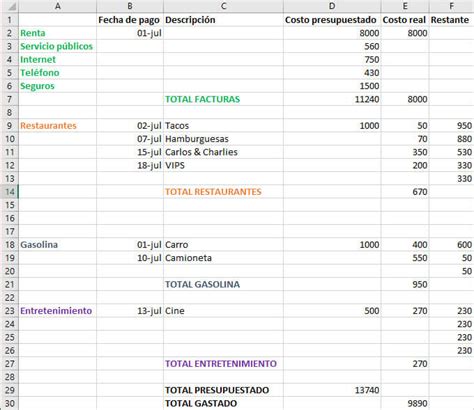Screen dimensions: 474x410
Task: Click the 13740 total budgeted value
Action: [332, 390]
